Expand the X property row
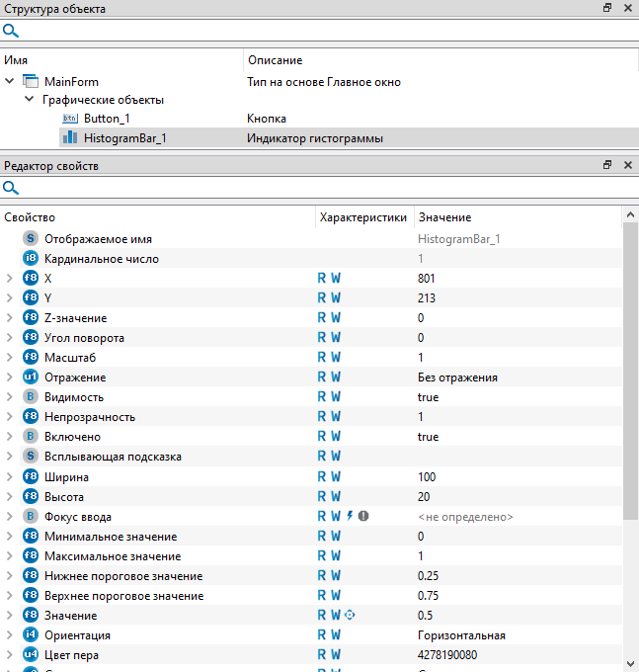639x672 pixels. tap(10, 279)
